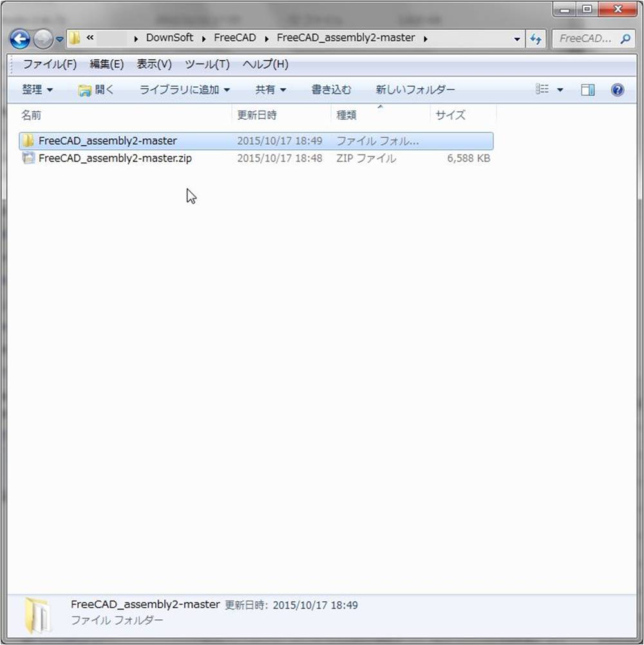Open Help with the question mark icon

coord(617,89)
